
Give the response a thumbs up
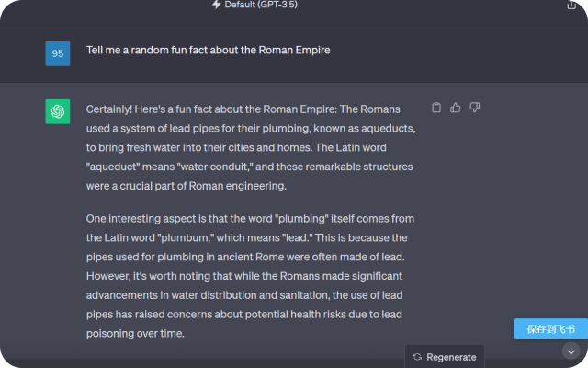tap(456, 108)
